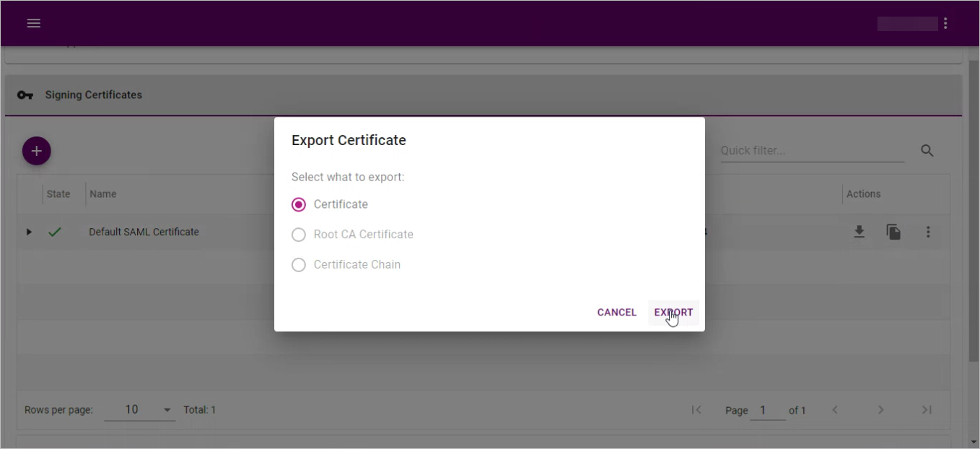Jump to the last page of results
This screenshot has width=980, height=449.
click(x=927, y=410)
